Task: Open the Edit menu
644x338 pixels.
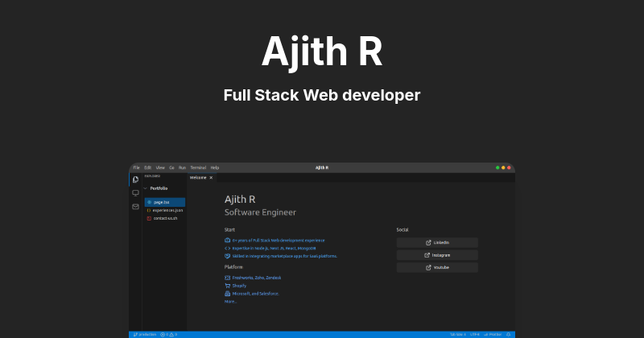Action: [148, 167]
